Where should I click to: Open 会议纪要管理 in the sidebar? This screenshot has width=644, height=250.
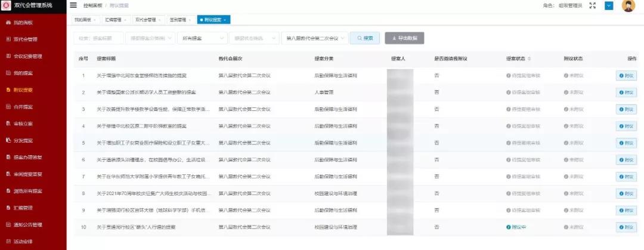click(27, 56)
